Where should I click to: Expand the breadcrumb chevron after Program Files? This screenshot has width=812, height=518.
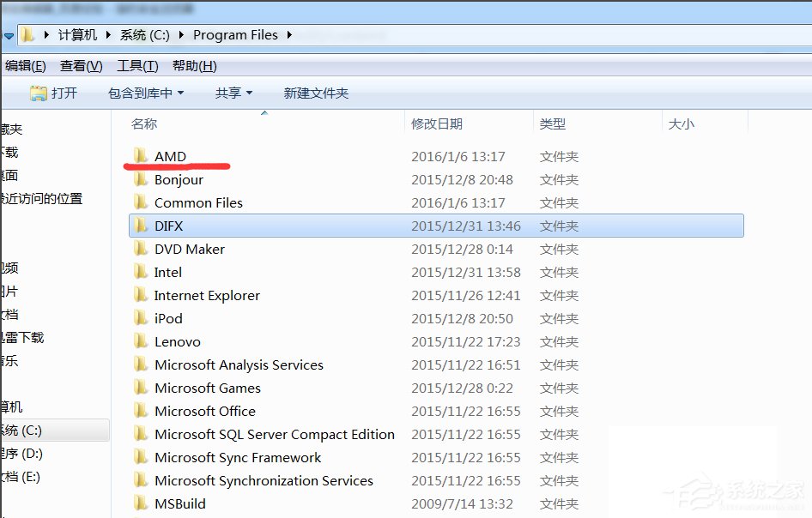point(288,35)
